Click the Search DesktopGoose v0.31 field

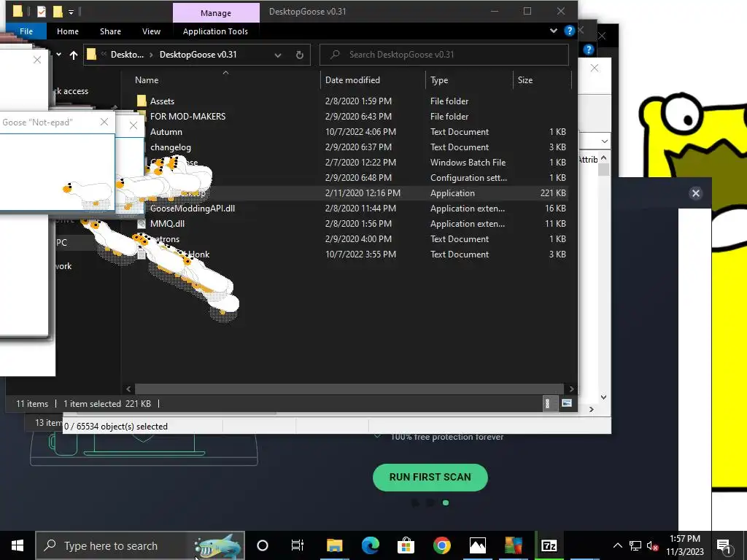click(444, 54)
